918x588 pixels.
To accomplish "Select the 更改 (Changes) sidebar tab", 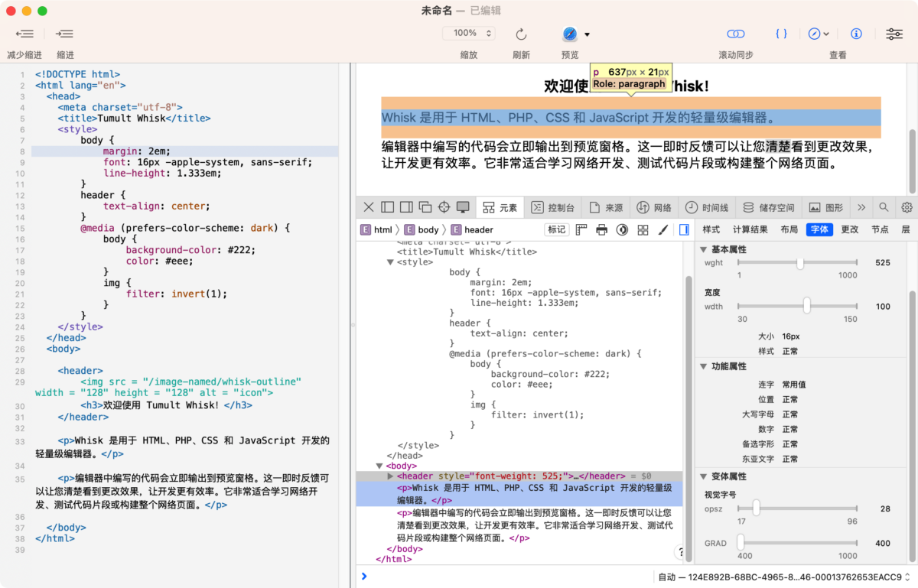I will (850, 229).
